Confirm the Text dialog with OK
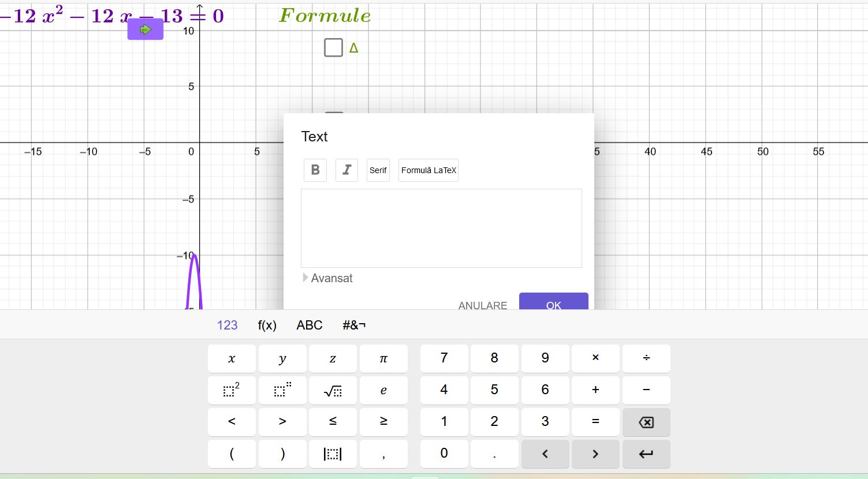Screen dimensions: 868x479 (553, 302)
